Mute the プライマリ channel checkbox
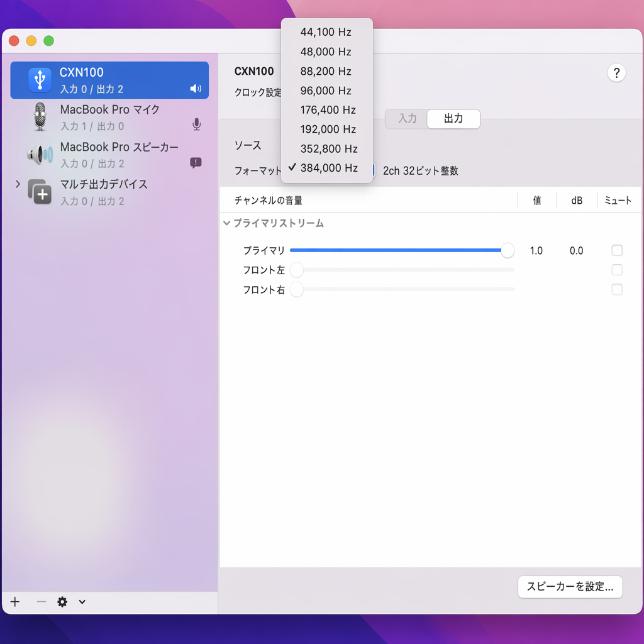This screenshot has height=644, width=644. tap(617, 250)
